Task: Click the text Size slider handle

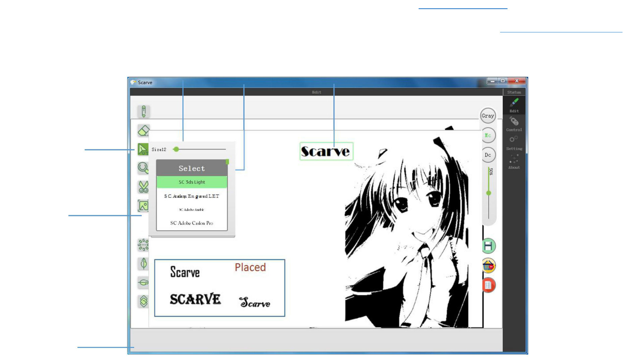Action: 176,149
